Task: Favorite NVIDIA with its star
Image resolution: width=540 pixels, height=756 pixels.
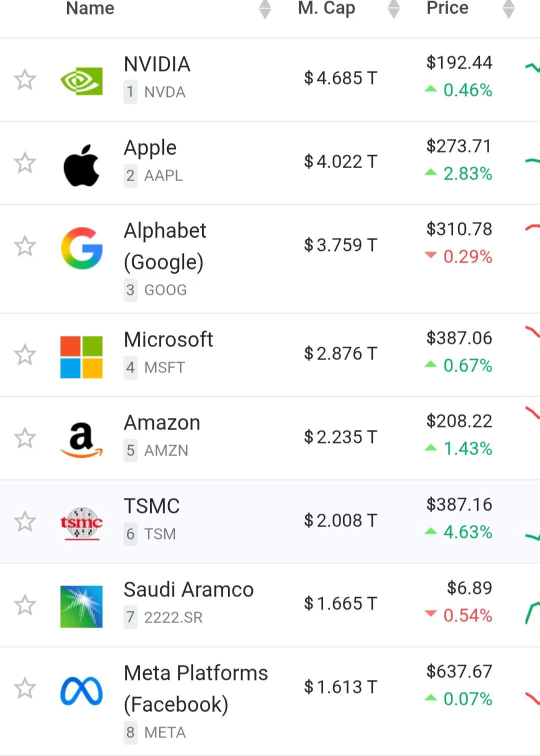Action: click(24, 79)
